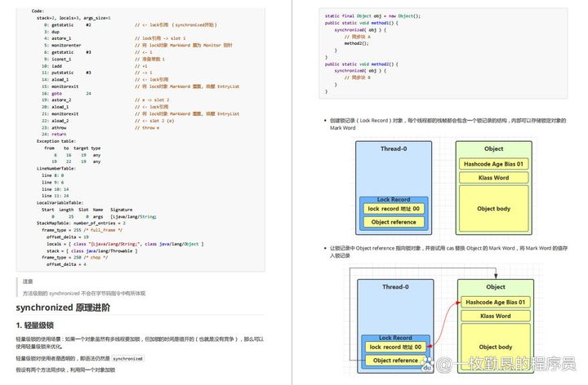Click "Hashcode Age Bias 01" box with red arrow
This screenshot has height=385, width=588.
click(x=496, y=303)
